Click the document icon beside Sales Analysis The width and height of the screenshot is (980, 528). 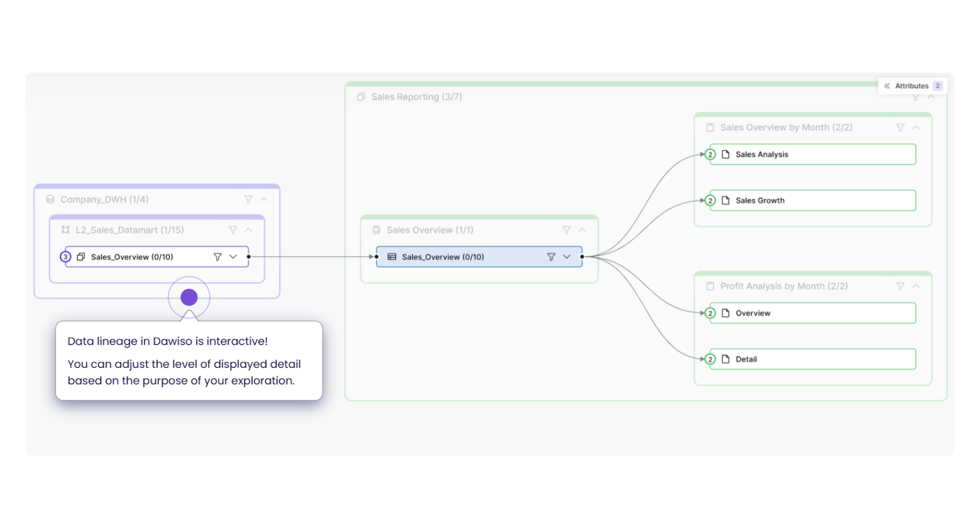pos(726,154)
